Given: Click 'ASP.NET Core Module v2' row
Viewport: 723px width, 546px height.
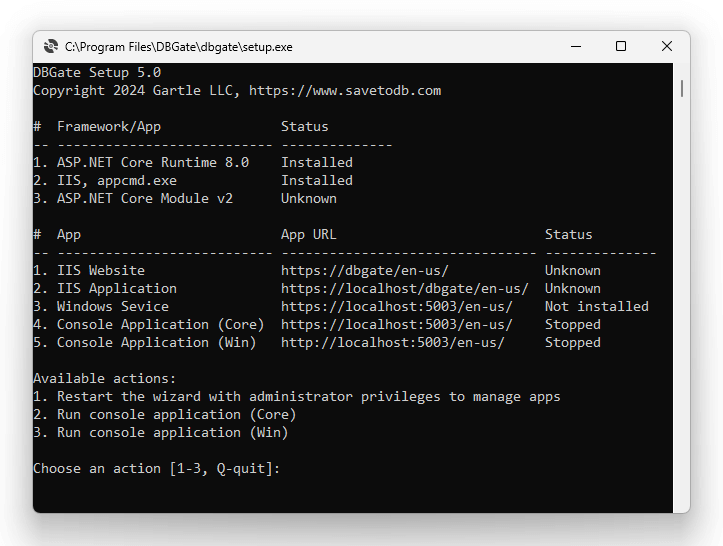Looking at the screenshot, I should pos(145,199).
